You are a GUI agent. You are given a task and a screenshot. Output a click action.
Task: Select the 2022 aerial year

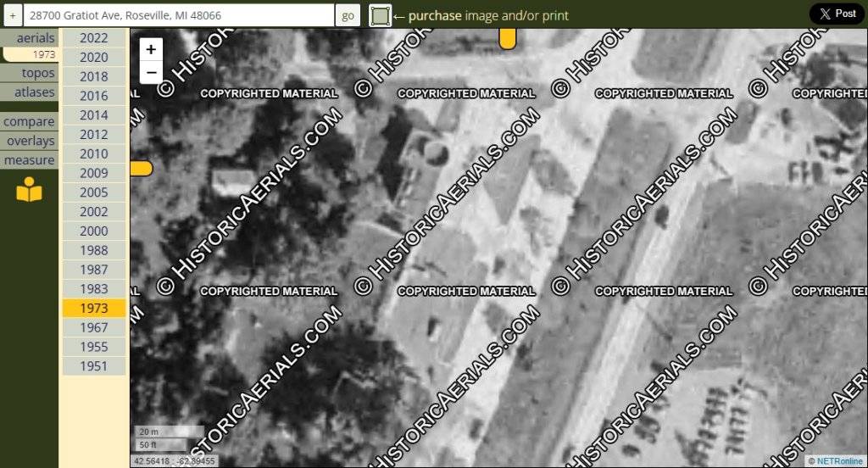pos(93,38)
